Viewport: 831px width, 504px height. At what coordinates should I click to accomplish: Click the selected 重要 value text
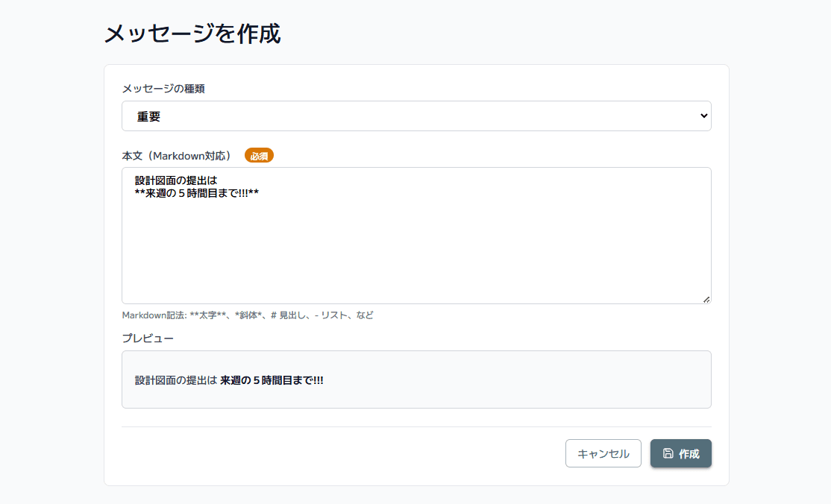tap(149, 117)
